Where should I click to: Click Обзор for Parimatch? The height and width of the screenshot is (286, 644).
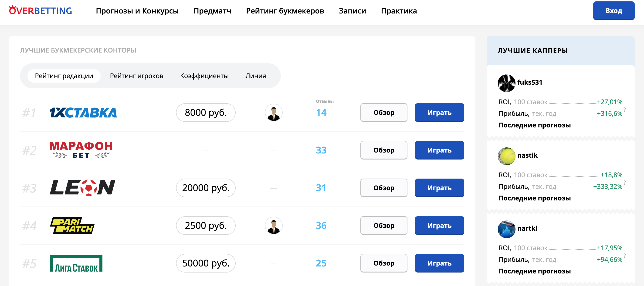(384, 225)
